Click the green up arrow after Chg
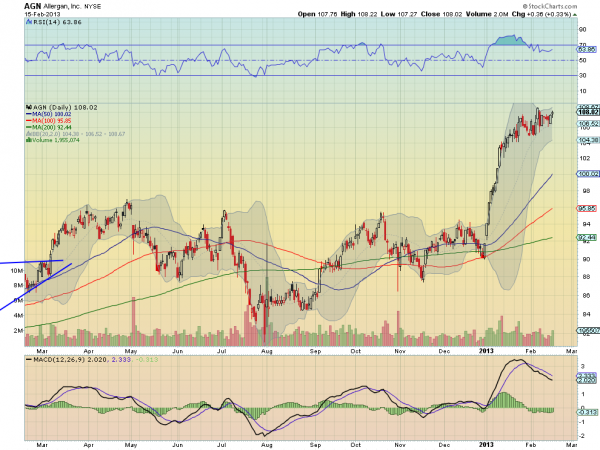This screenshot has height=450, width=600. pyautogui.click(x=575, y=15)
